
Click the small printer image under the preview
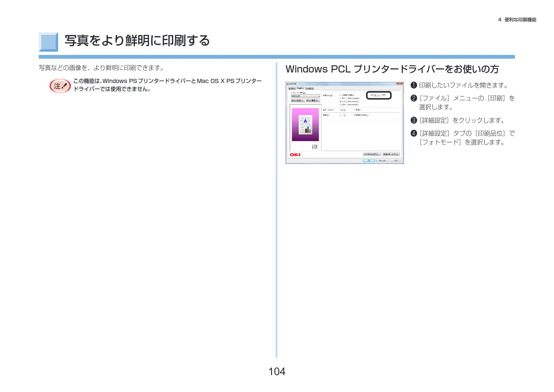[315, 147]
